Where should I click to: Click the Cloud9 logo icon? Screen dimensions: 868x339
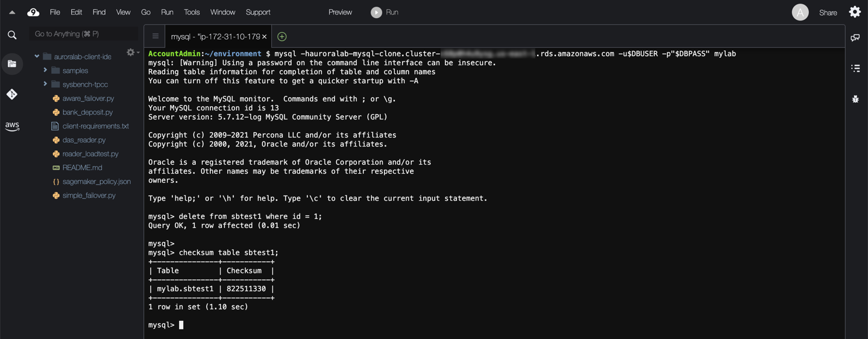(33, 12)
